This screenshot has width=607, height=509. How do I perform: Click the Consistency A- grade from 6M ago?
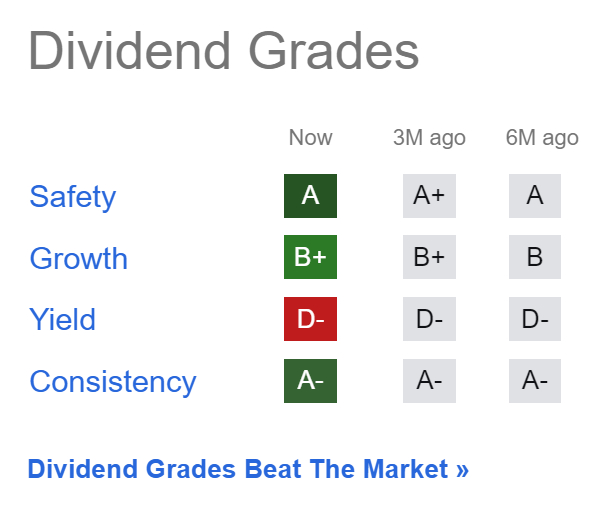click(535, 381)
